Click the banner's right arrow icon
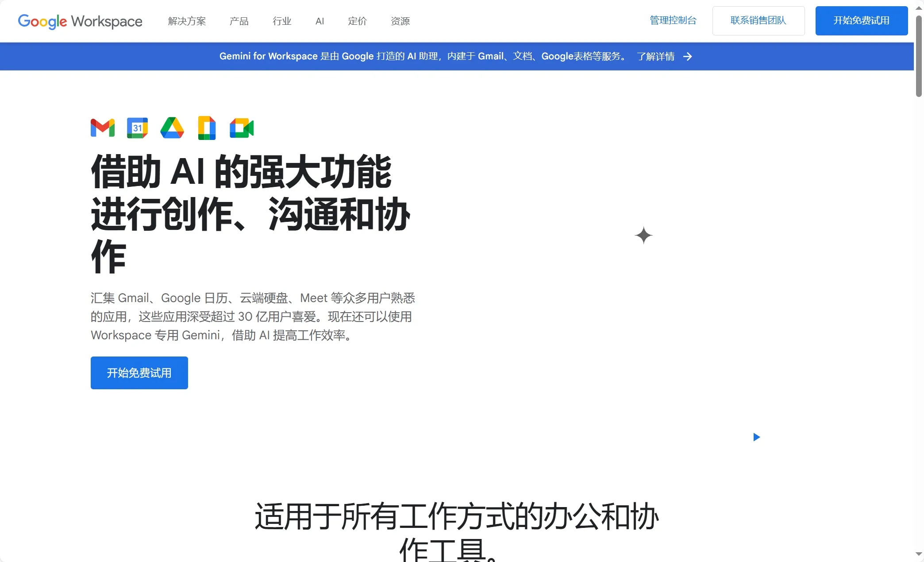This screenshot has width=924, height=562. (687, 56)
